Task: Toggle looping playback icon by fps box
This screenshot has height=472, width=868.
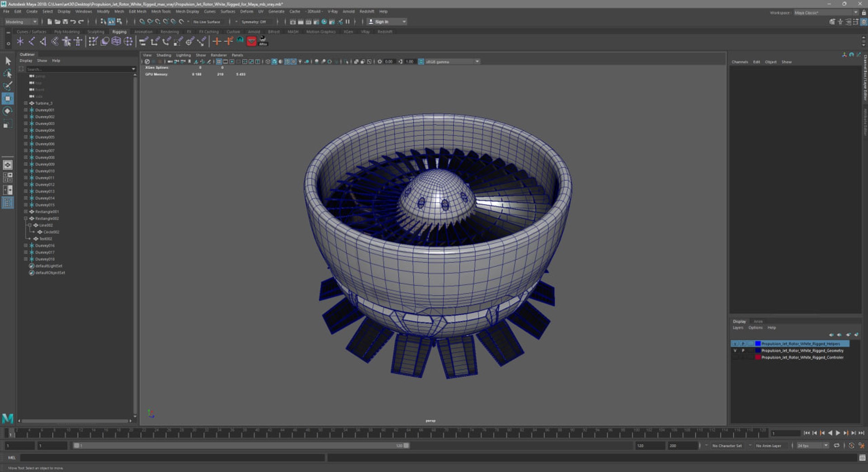Action: 837,446
